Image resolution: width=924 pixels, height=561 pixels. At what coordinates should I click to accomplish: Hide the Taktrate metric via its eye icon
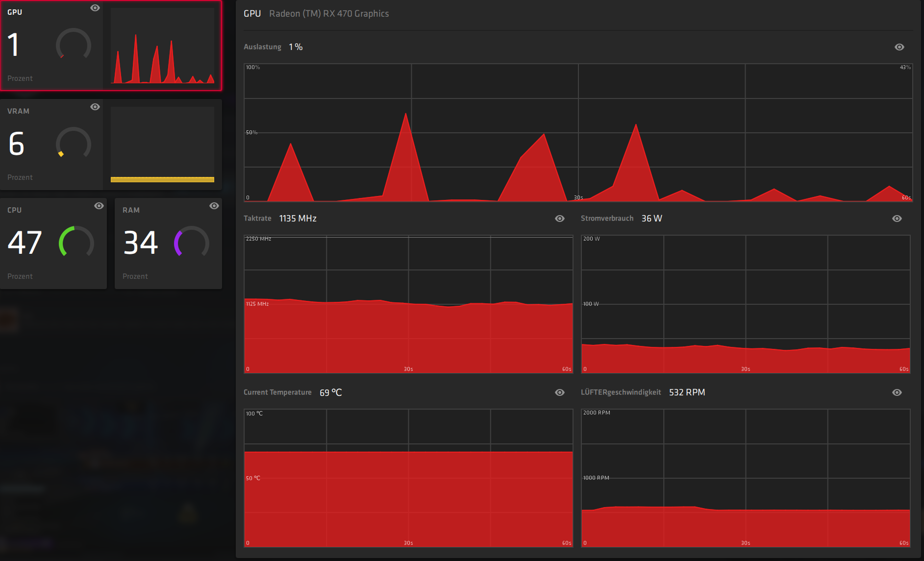pos(560,219)
